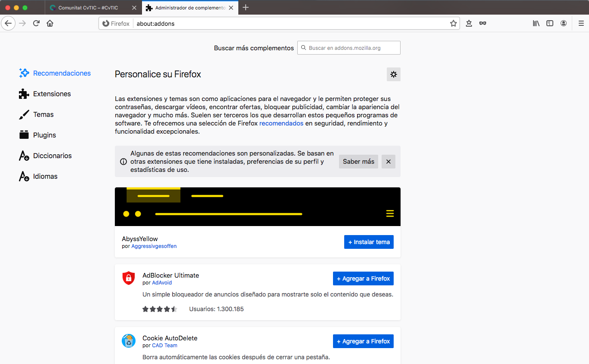Open the AdAvoid author link
Viewport: 589px width, 364px height.
tap(162, 283)
